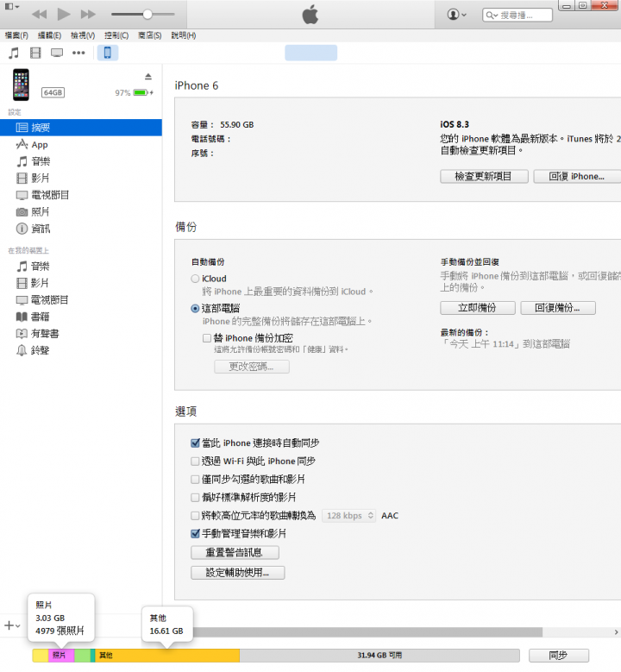Click the 檢查更新項目 button

click(x=484, y=177)
